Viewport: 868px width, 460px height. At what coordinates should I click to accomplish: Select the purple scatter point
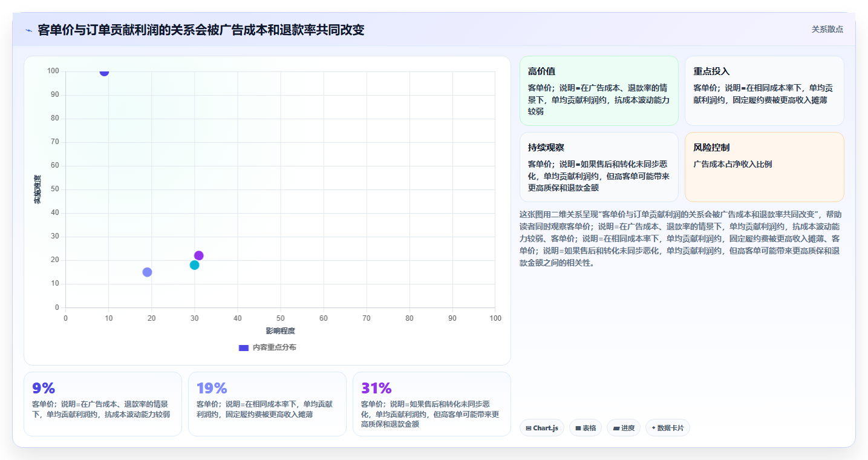(199, 255)
